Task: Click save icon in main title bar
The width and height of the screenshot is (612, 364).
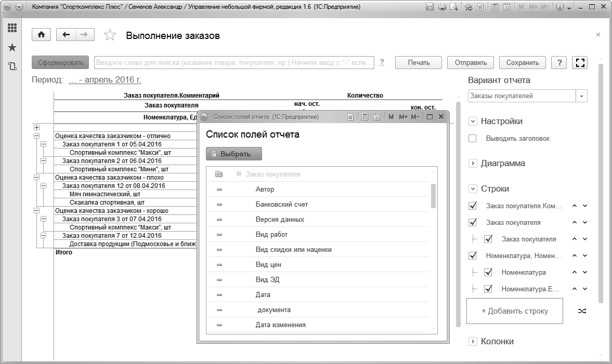Action: [429, 7]
